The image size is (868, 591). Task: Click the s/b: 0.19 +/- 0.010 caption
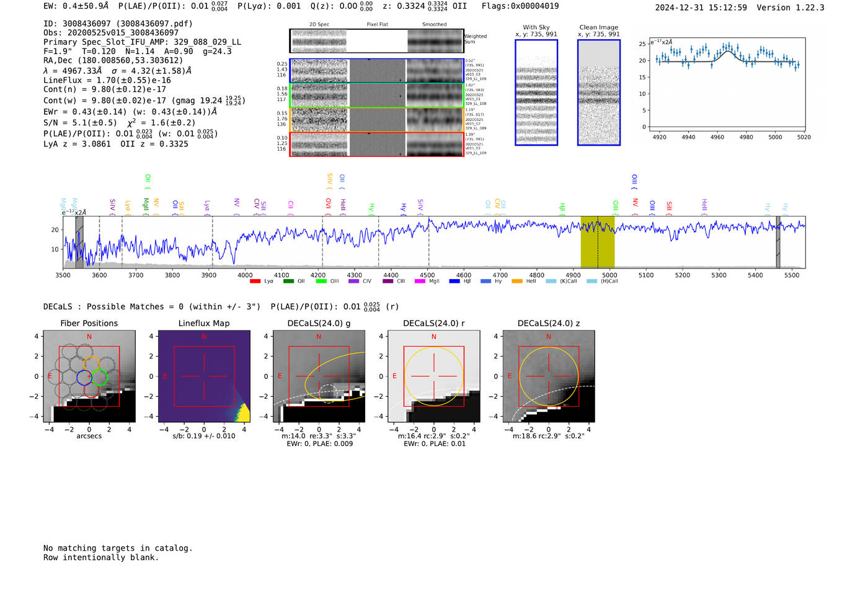click(x=204, y=436)
